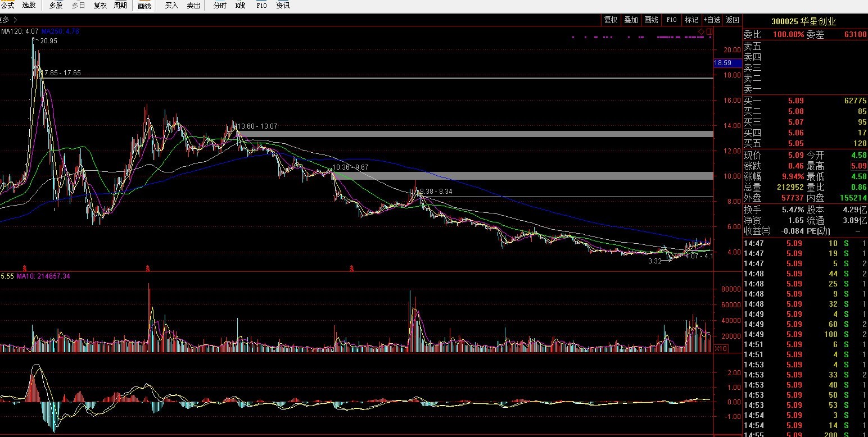The width and height of the screenshot is (868, 437).
Task: Click the 20.95 high price label
Action: [48, 41]
